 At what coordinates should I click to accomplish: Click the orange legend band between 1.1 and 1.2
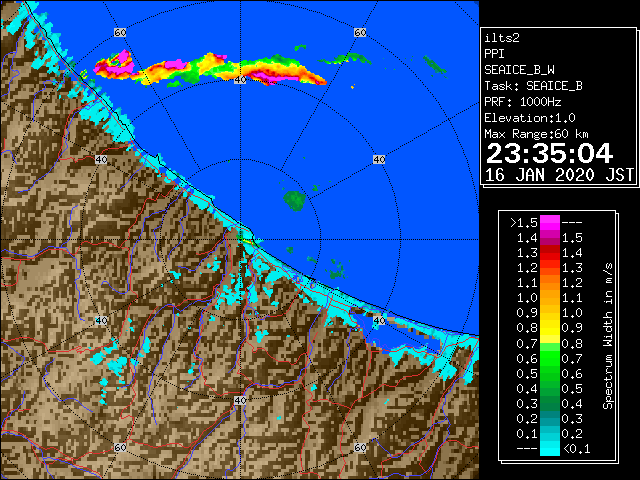(550, 283)
